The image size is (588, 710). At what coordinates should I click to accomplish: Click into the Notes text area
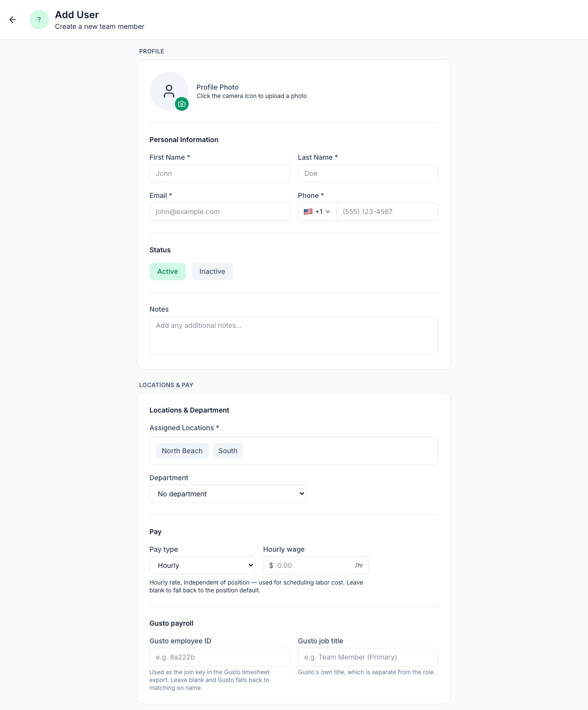click(x=294, y=335)
